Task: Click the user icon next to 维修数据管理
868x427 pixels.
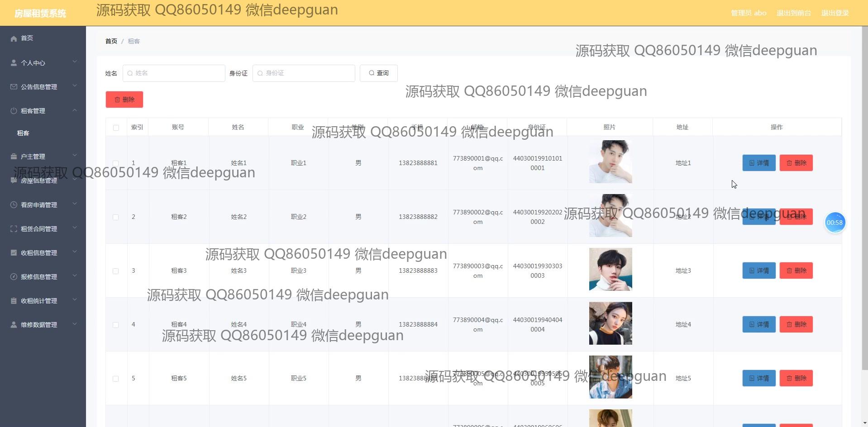Action: click(14, 325)
